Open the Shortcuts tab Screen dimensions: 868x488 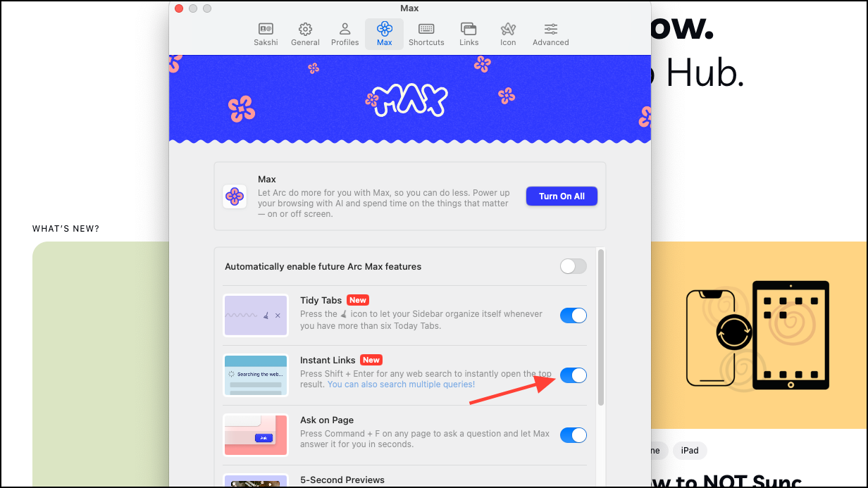pos(426,34)
